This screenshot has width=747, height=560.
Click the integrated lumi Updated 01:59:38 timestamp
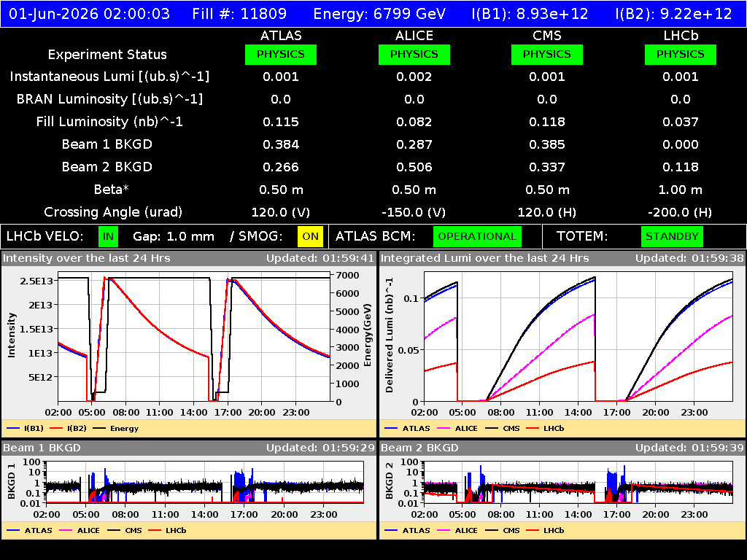(689, 259)
